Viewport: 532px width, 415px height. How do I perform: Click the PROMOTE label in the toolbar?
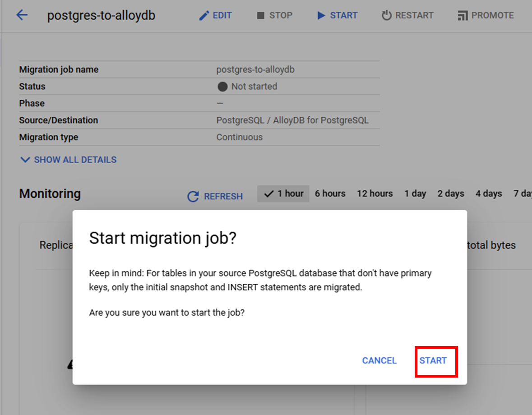click(492, 15)
